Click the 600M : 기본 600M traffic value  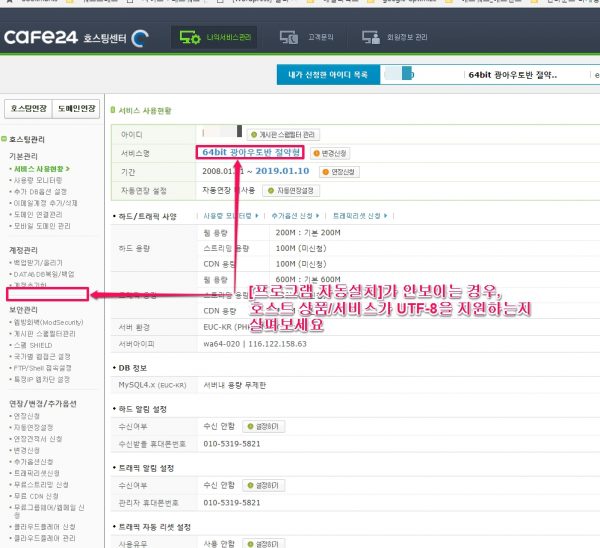pyautogui.click(x=308, y=279)
